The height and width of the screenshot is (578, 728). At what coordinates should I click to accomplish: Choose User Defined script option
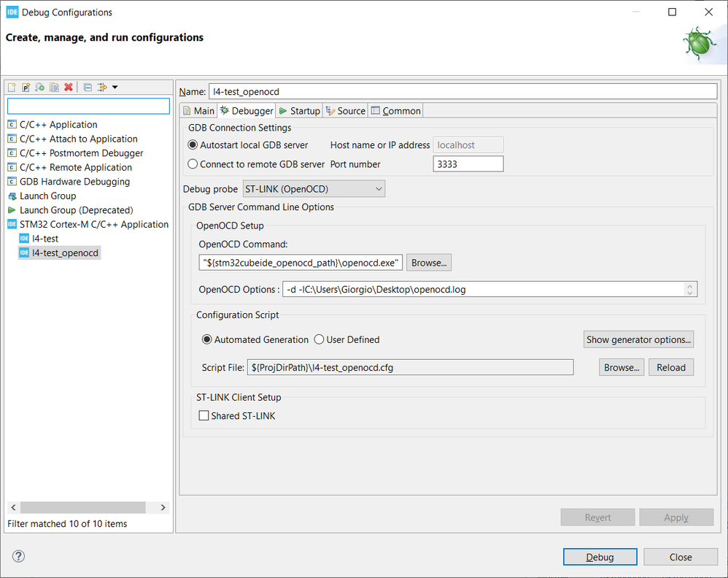point(347,339)
